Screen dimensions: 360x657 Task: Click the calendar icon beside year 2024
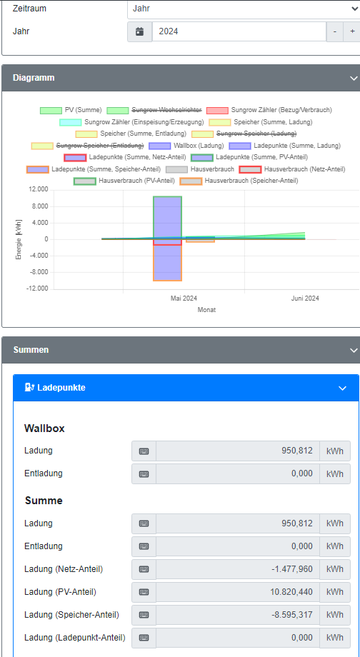point(140,31)
